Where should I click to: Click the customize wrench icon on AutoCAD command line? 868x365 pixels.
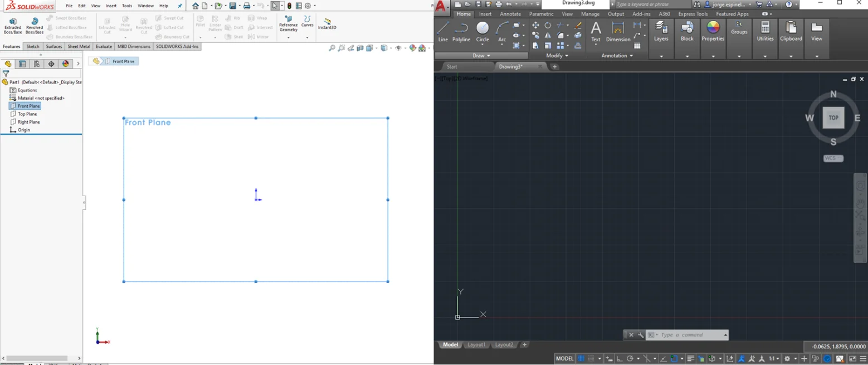[641, 335]
